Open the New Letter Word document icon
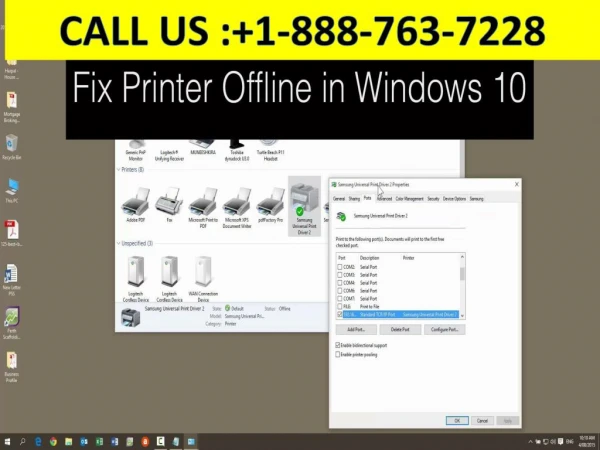Viewport: 600px width, 450px height. coord(11,279)
